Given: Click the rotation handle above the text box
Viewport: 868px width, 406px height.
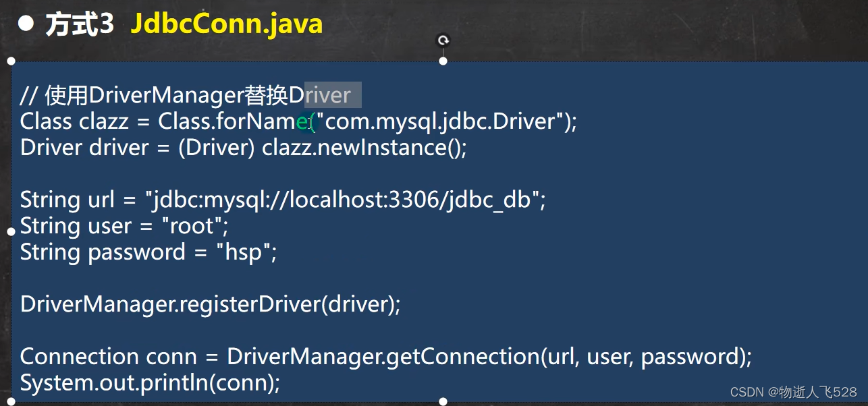Looking at the screenshot, I should click(x=443, y=40).
